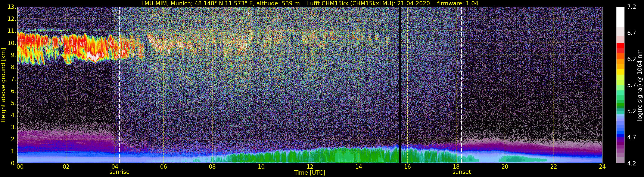Click the 20 tick label on the time axis

tap(505, 167)
